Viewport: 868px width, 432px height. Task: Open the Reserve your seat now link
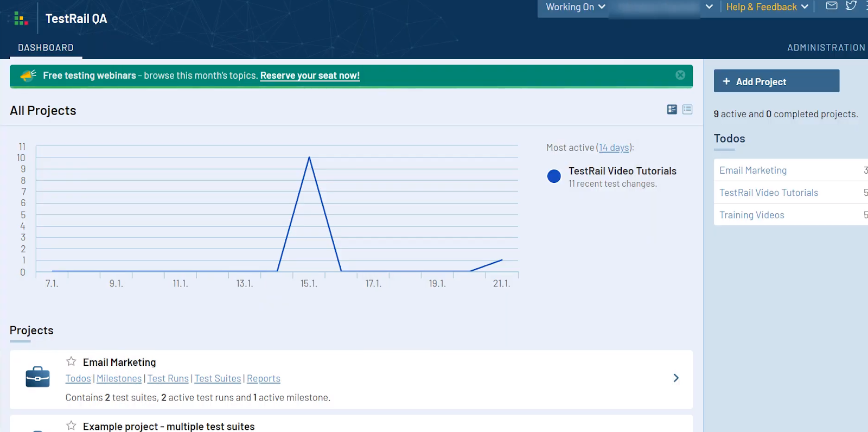point(310,75)
